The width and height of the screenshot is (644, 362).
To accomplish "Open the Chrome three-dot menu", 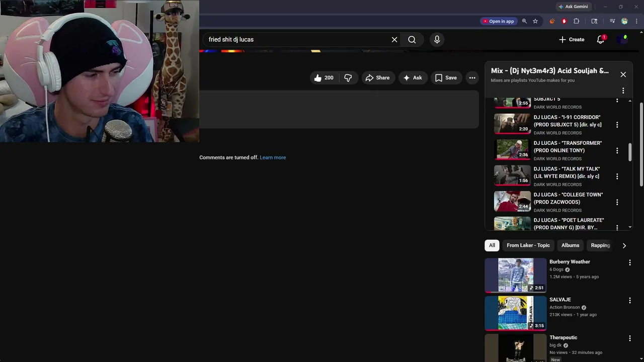I will pos(637,21).
